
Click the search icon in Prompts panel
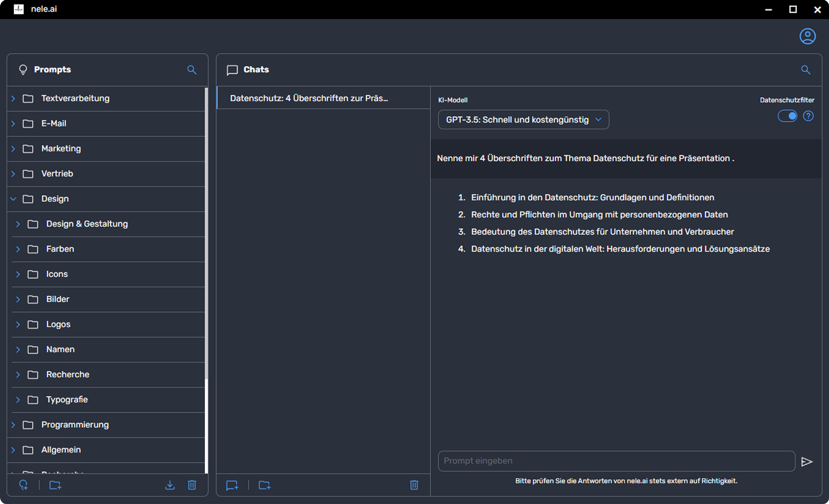coord(191,70)
